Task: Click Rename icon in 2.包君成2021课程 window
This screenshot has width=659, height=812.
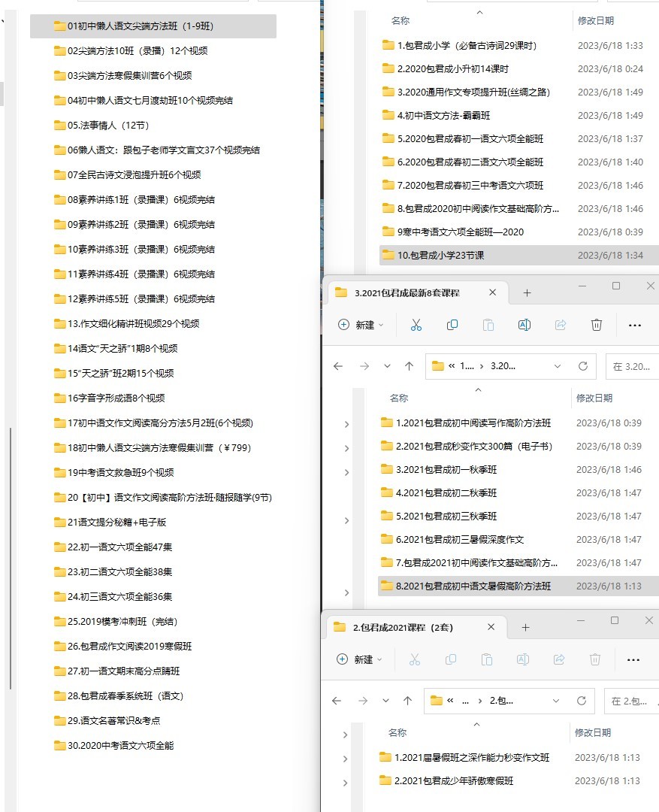Action: tap(522, 659)
